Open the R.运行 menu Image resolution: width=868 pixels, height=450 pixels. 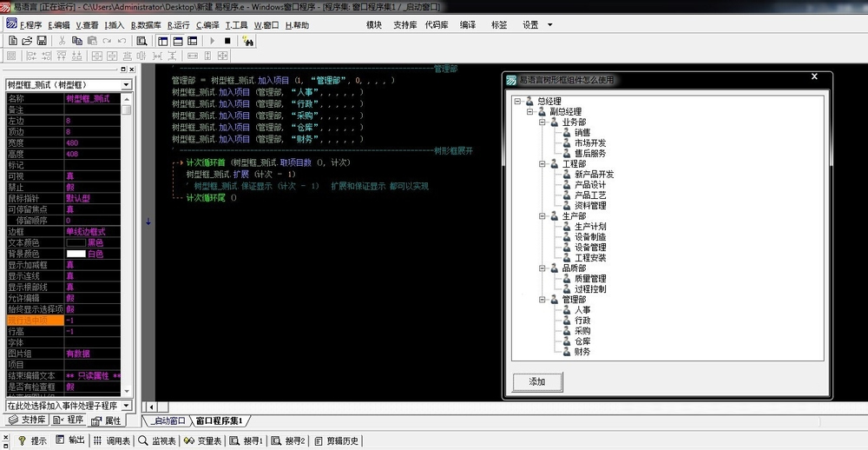point(178,25)
